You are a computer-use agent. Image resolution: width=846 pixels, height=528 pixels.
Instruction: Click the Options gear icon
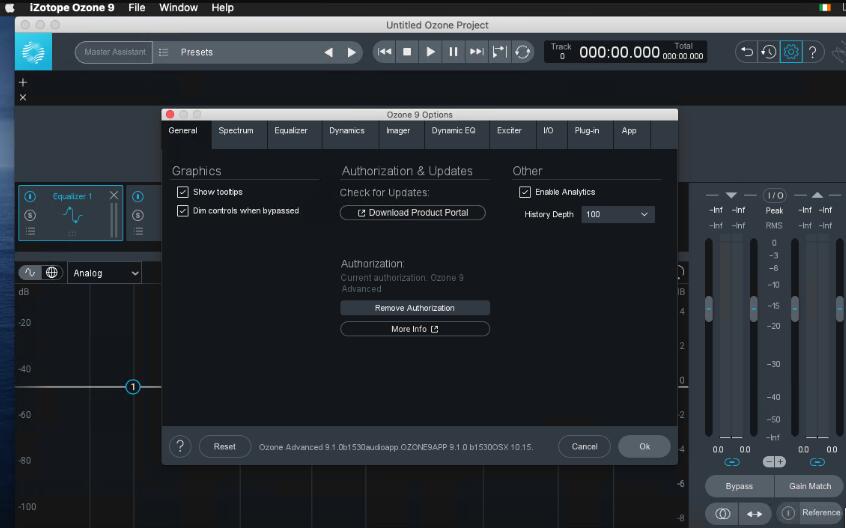[x=791, y=52]
